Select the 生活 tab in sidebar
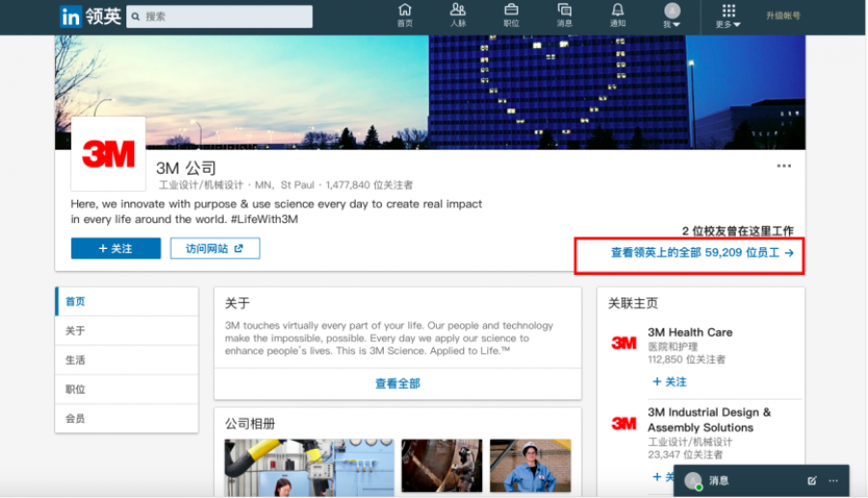The width and height of the screenshot is (868, 498). pos(126,360)
